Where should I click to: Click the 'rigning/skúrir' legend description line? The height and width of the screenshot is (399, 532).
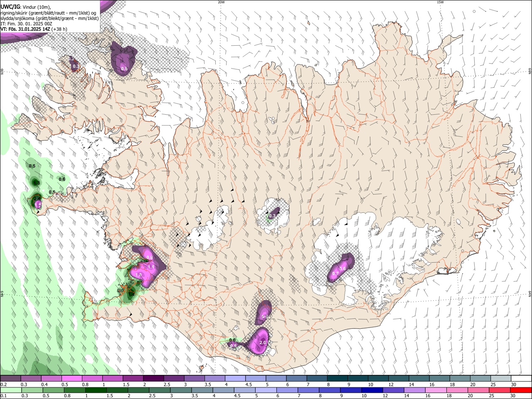48,13
